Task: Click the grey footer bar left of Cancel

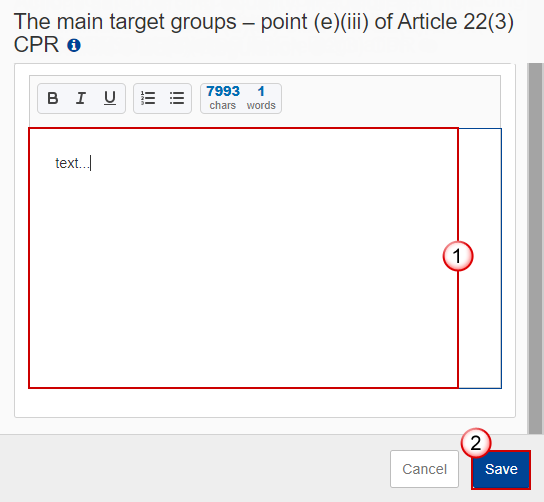Action: click(194, 468)
